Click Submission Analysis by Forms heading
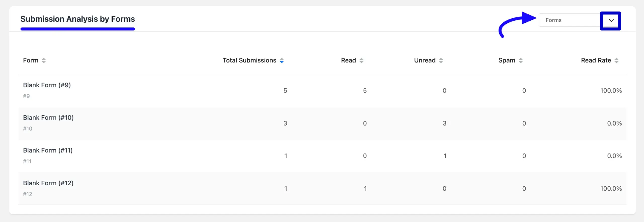This screenshot has width=644, height=222. [x=78, y=19]
